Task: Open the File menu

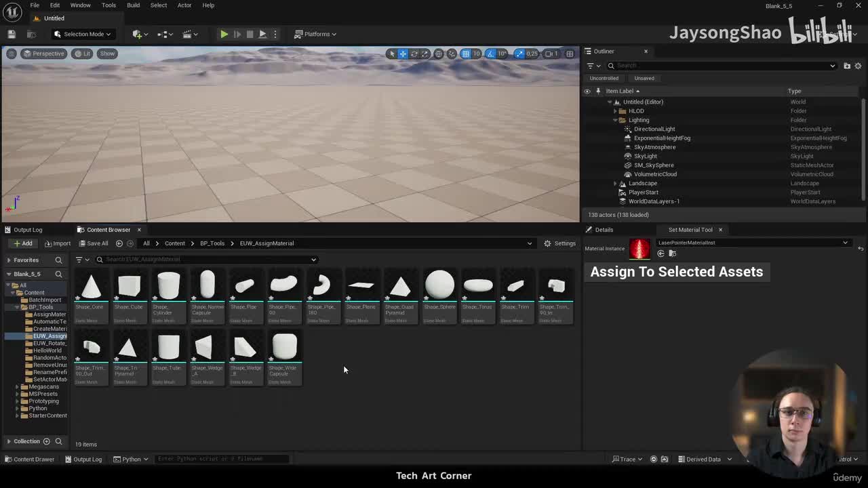Action: coord(35,5)
